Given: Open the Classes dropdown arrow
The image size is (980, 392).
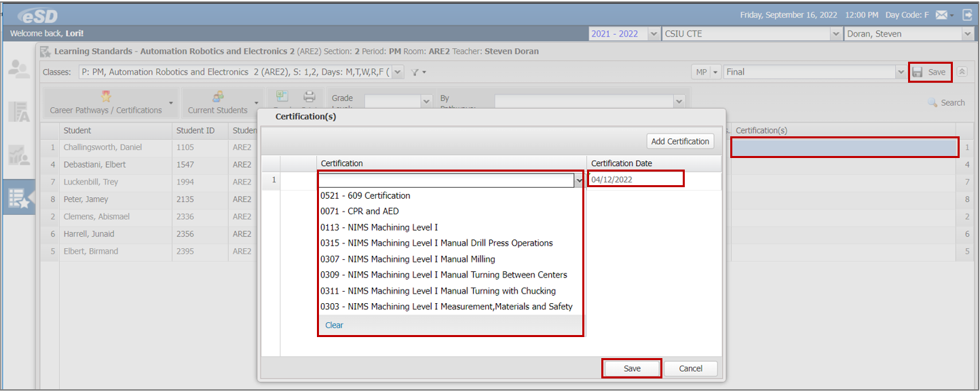Looking at the screenshot, I should 398,72.
